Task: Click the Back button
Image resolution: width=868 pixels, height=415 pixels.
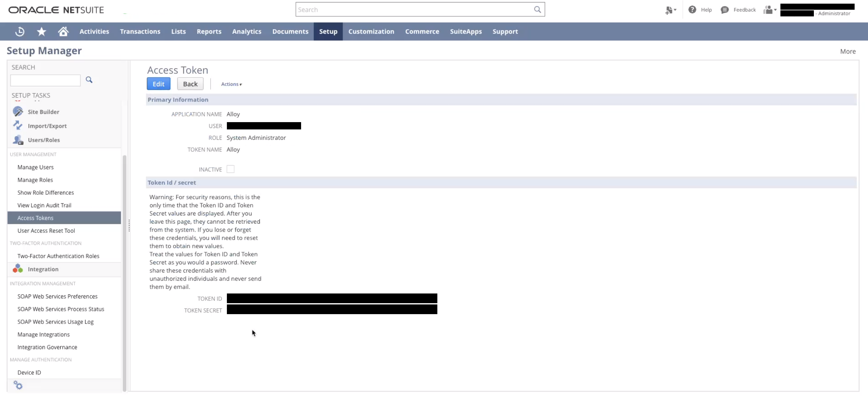Action: (190, 84)
